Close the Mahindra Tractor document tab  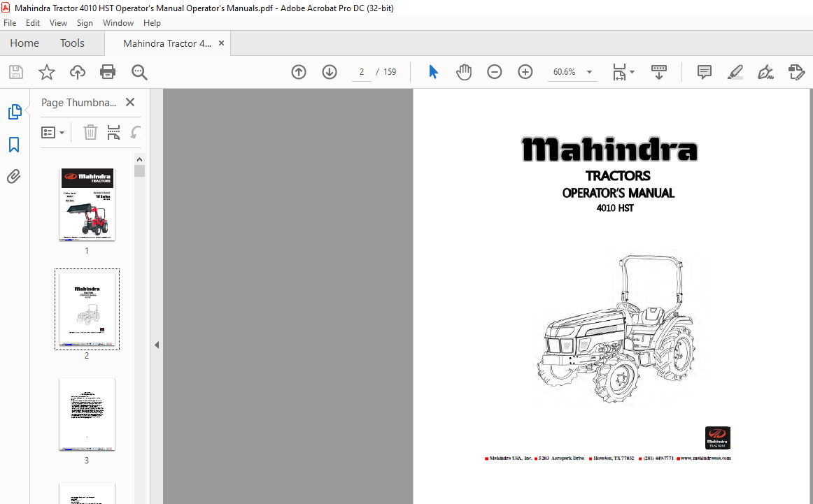click(x=221, y=43)
